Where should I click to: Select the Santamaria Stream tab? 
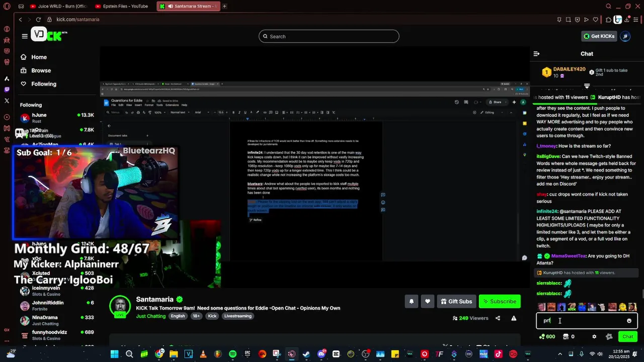188,6
